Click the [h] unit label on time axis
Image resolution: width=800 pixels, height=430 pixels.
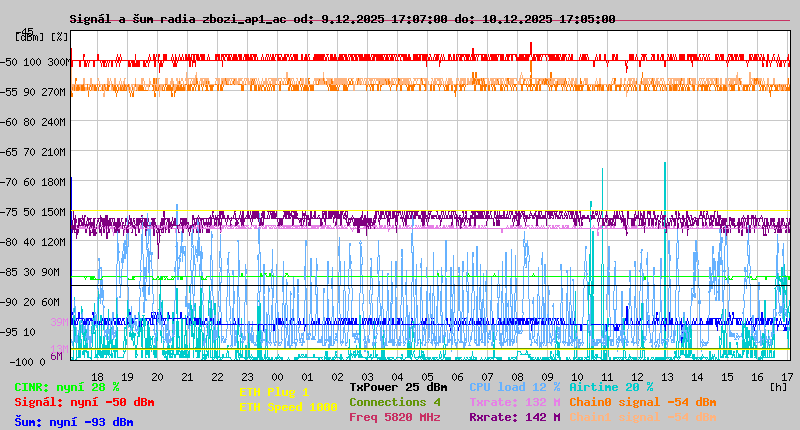coord(779,386)
